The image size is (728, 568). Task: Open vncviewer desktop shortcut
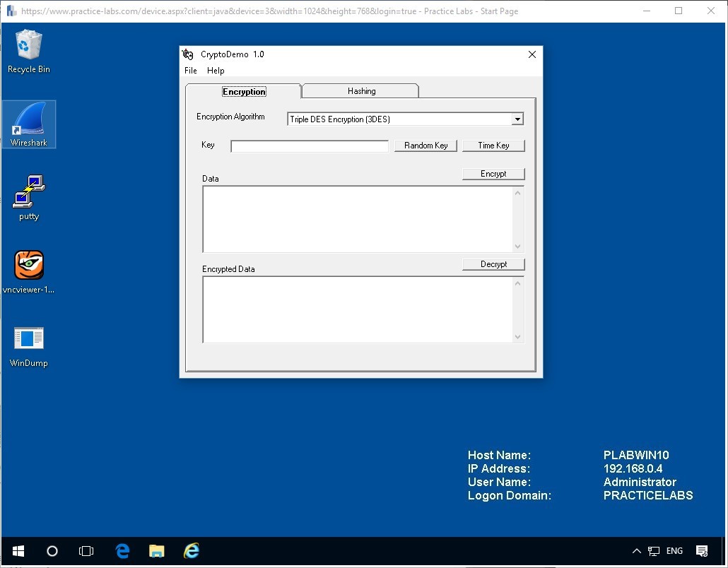29,272
